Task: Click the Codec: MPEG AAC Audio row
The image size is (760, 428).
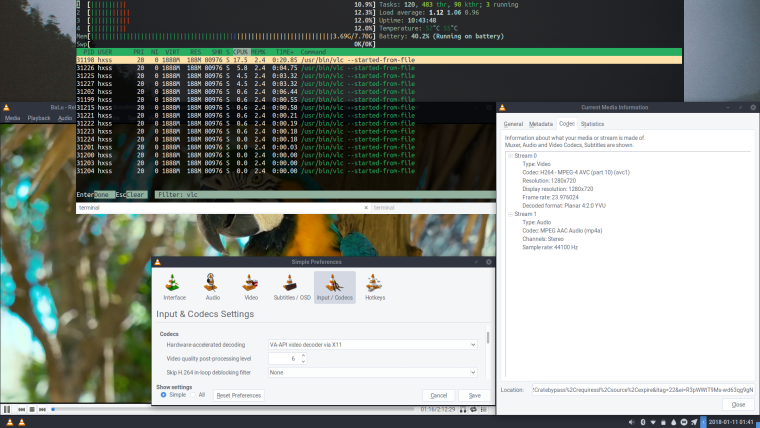Action: [562, 231]
